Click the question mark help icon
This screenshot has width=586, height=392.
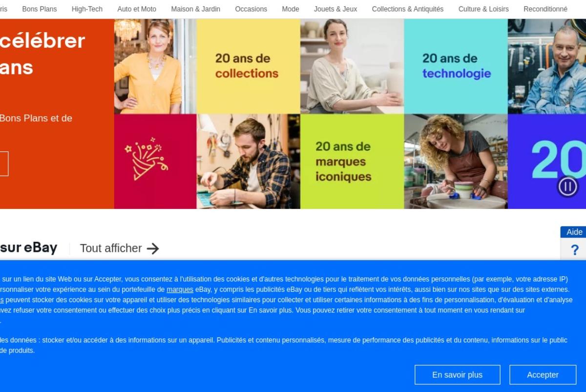coord(574,250)
